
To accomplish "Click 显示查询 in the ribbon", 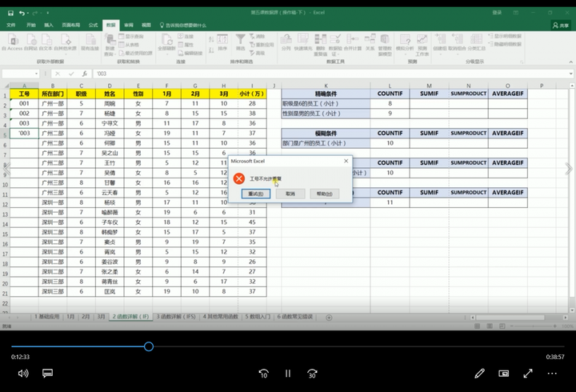I will (131, 36).
